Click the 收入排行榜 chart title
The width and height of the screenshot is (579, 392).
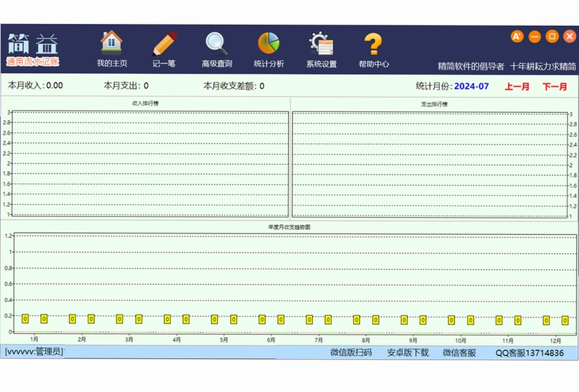tap(145, 103)
